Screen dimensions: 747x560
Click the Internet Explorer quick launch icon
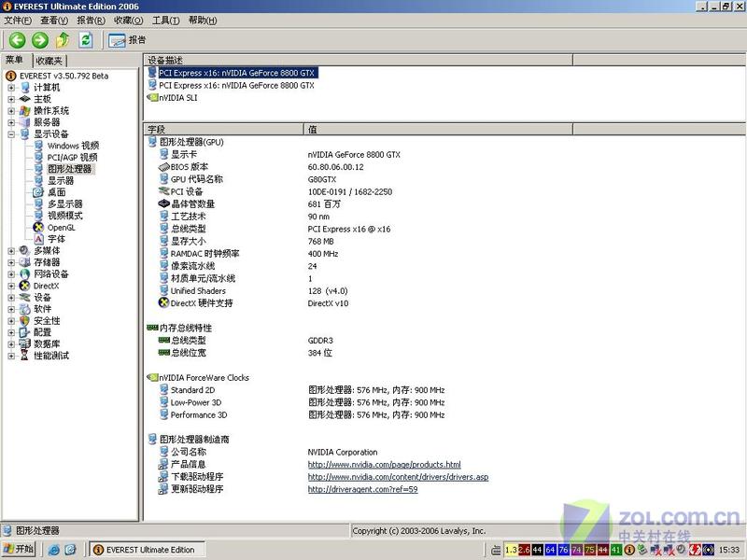click(54, 550)
